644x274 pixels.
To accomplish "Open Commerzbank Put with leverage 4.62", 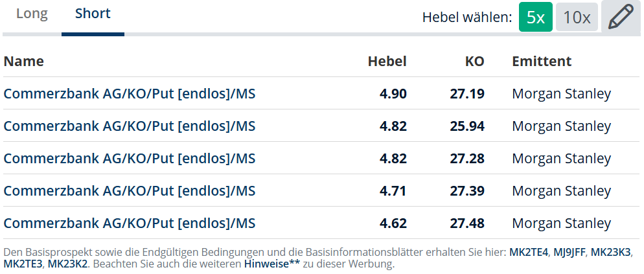I will (130, 223).
